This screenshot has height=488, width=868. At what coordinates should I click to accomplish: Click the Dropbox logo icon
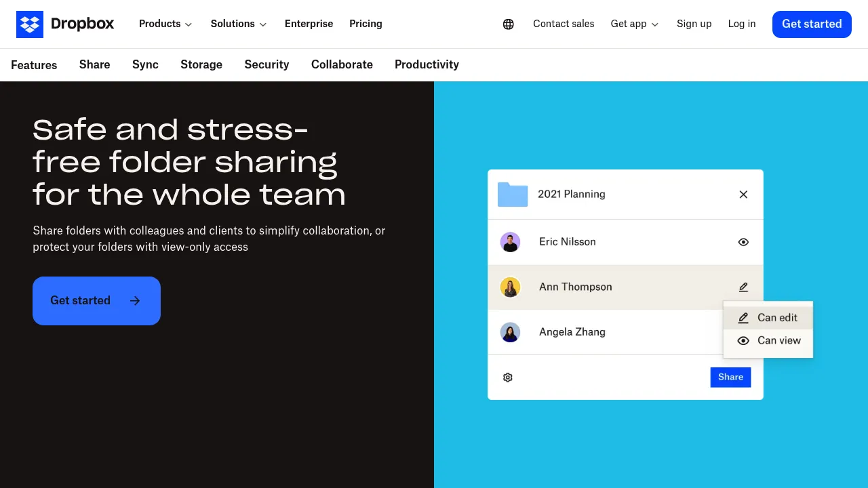(30, 24)
